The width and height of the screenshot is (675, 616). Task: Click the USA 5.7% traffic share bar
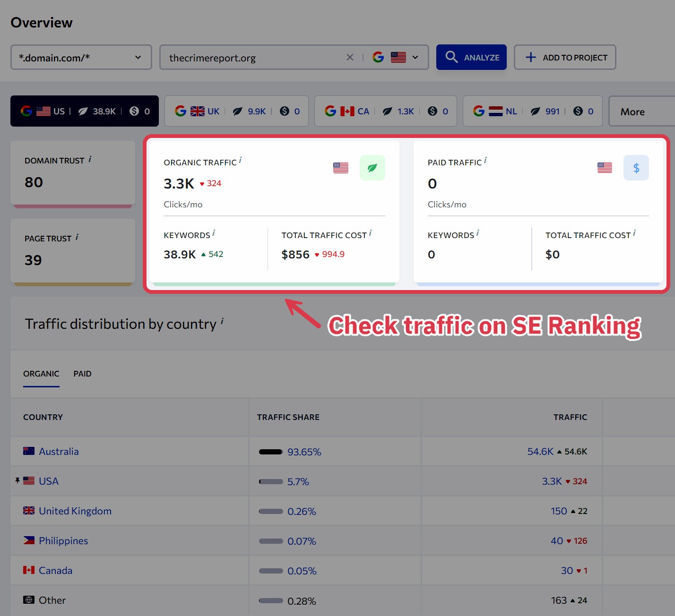[271, 482]
